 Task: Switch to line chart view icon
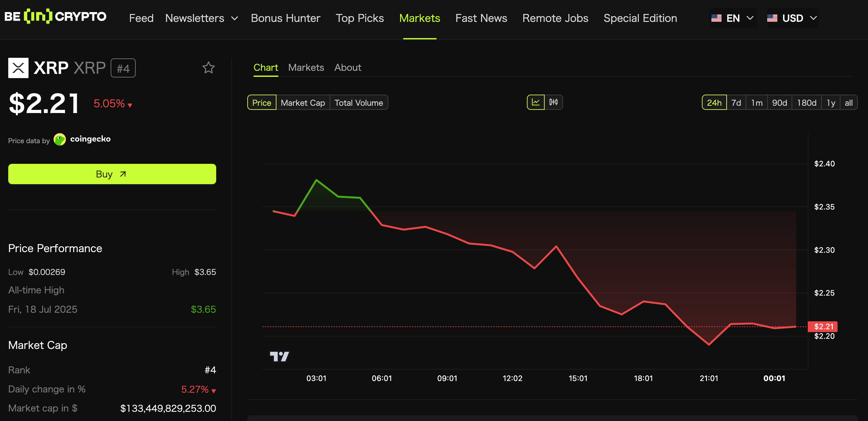(x=535, y=102)
